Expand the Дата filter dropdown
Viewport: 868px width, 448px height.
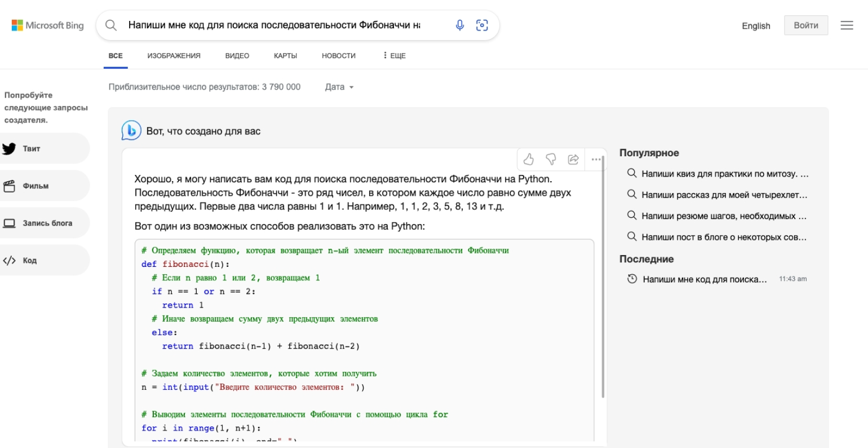tap(339, 87)
